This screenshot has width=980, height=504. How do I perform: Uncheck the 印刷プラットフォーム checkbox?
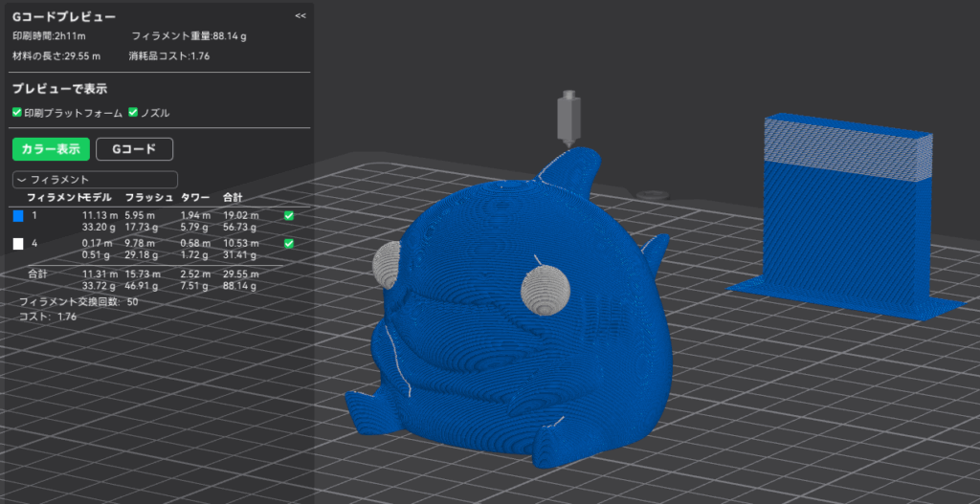click(17, 113)
